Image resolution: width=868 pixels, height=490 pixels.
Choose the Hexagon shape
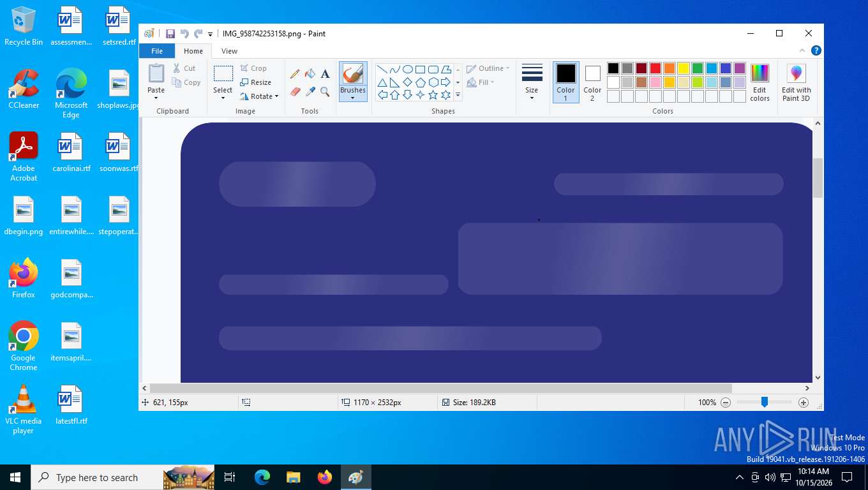(x=433, y=82)
